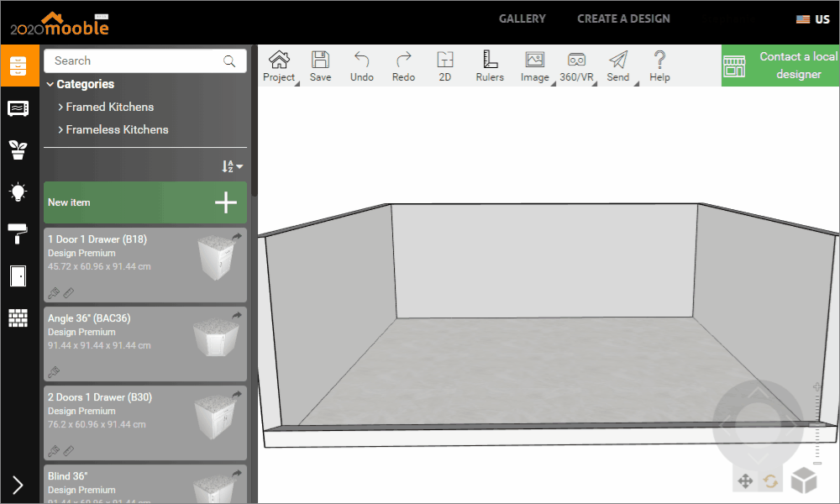Viewport: 840px width, 504px height.
Task: Share the Angle 36" (BAC36) item
Action: (237, 316)
